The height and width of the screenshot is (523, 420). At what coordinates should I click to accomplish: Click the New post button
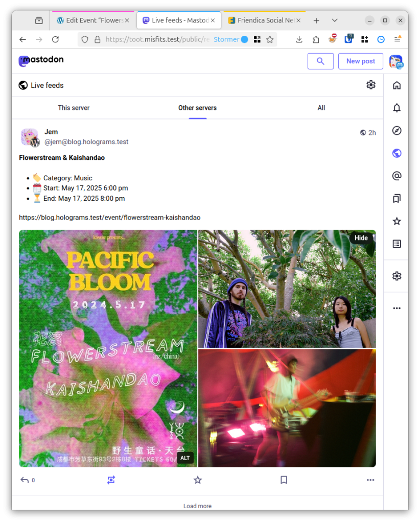click(360, 61)
